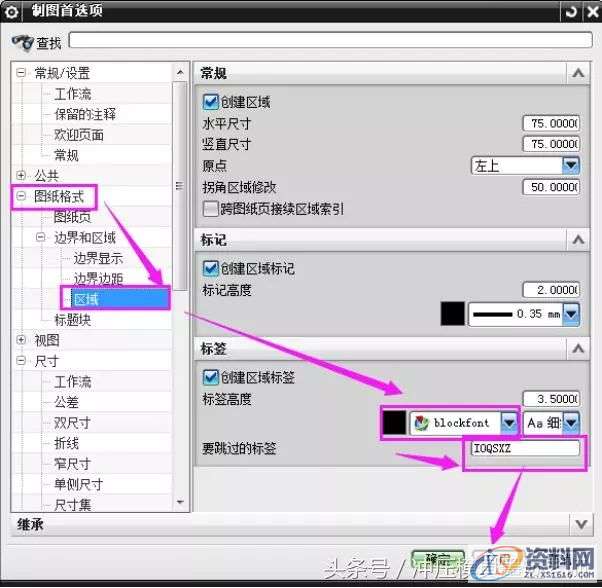Enable 跨图纸页接续区域索引 checkbox

pyautogui.click(x=210, y=209)
